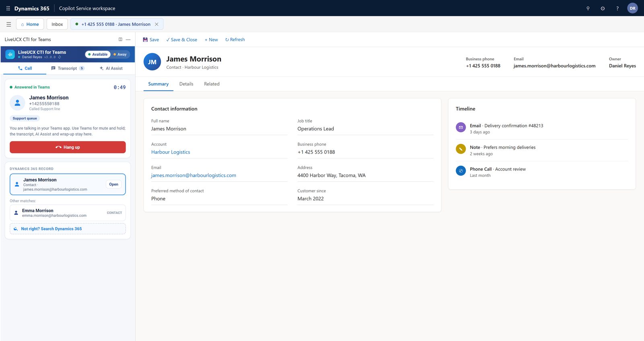Click the sync icon beside version v3.0.0

pyautogui.click(x=60, y=57)
